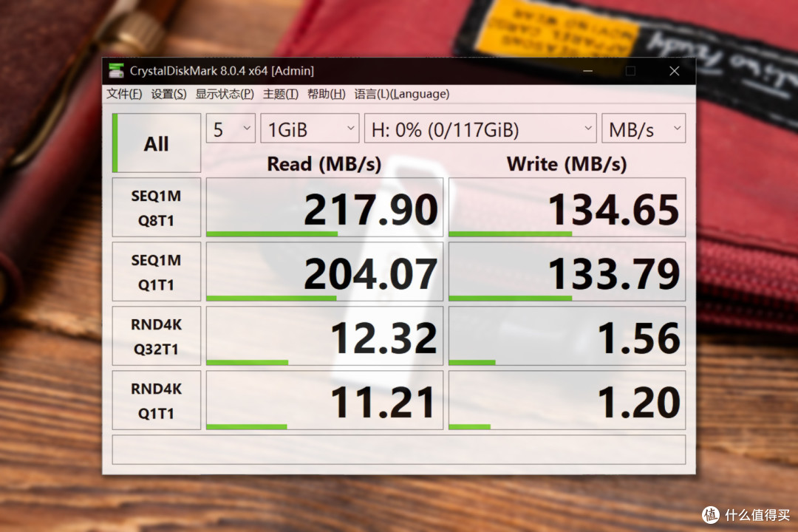798x532 pixels.
Task: Run the SEQ1M Q8T1 test
Action: [x=156, y=208]
